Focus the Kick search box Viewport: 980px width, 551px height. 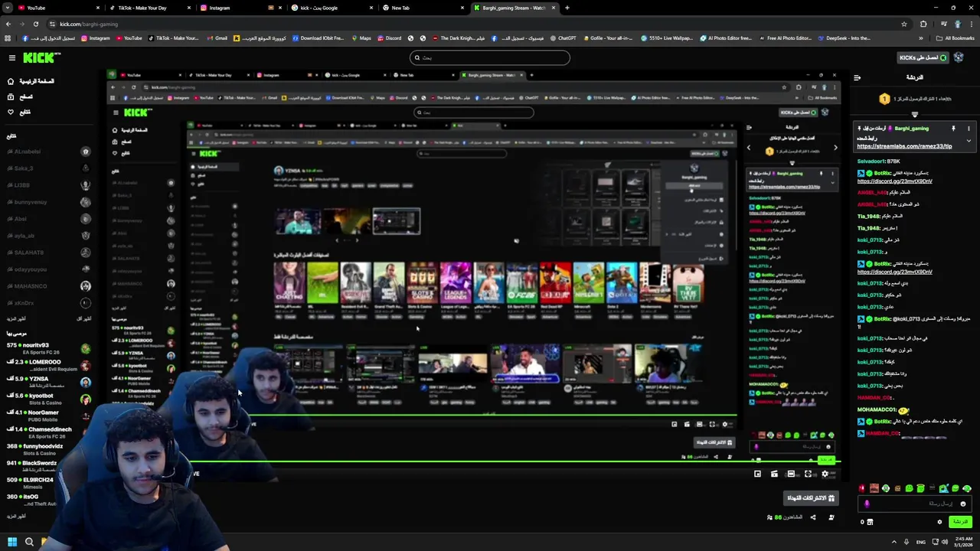(490, 57)
